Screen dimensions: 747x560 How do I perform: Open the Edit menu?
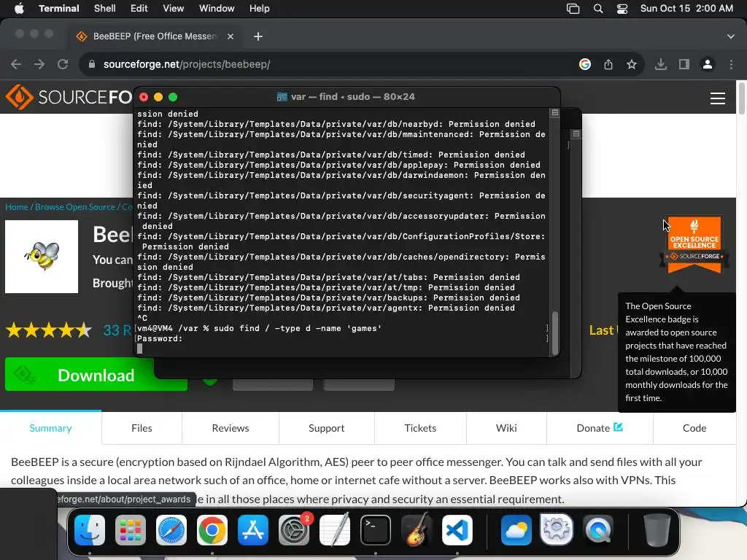[139, 9]
